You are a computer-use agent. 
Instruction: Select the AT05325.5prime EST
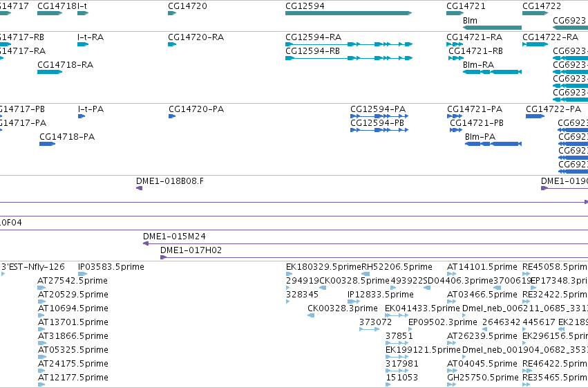(x=42, y=358)
